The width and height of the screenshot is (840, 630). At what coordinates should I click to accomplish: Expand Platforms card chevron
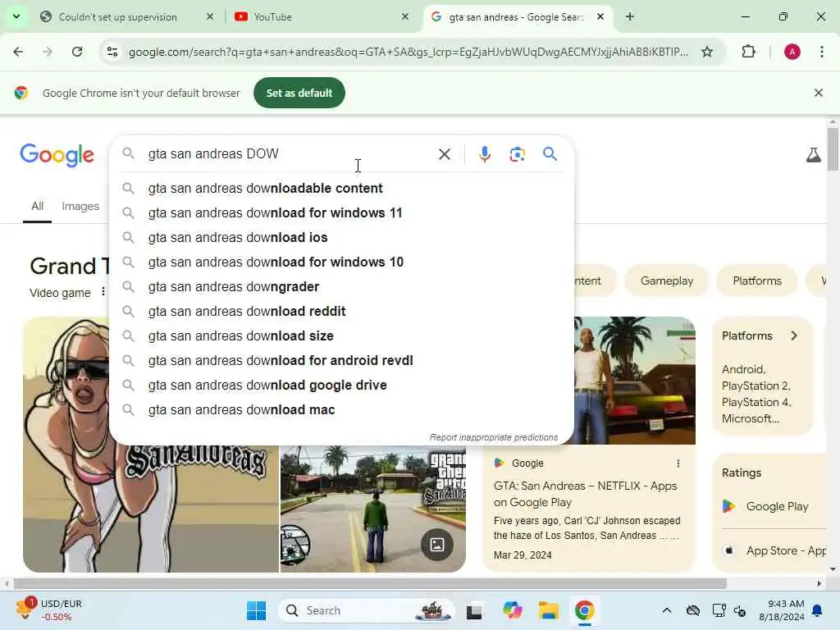pos(794,336)
